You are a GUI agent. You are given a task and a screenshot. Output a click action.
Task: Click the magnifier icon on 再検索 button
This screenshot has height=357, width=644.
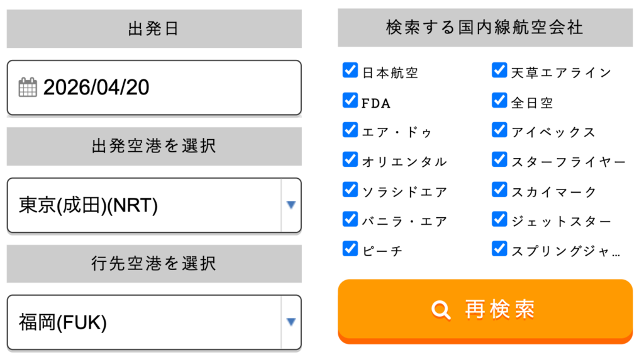click(441, 309)
